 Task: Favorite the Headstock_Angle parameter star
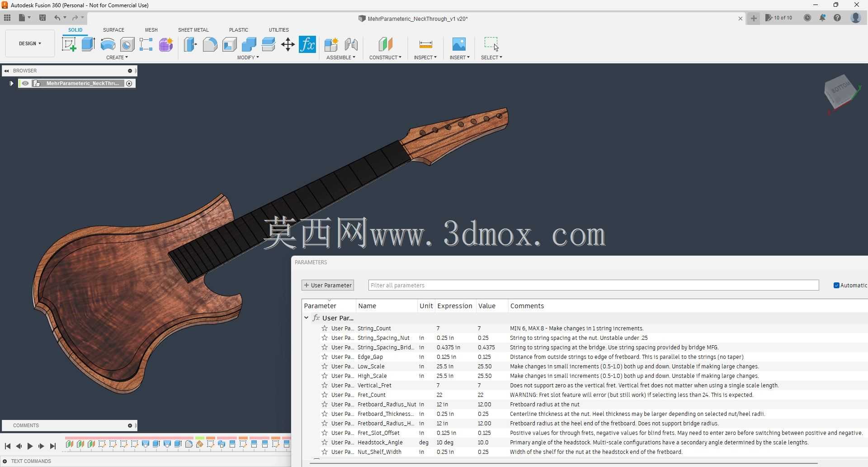(x=325, y=443)
